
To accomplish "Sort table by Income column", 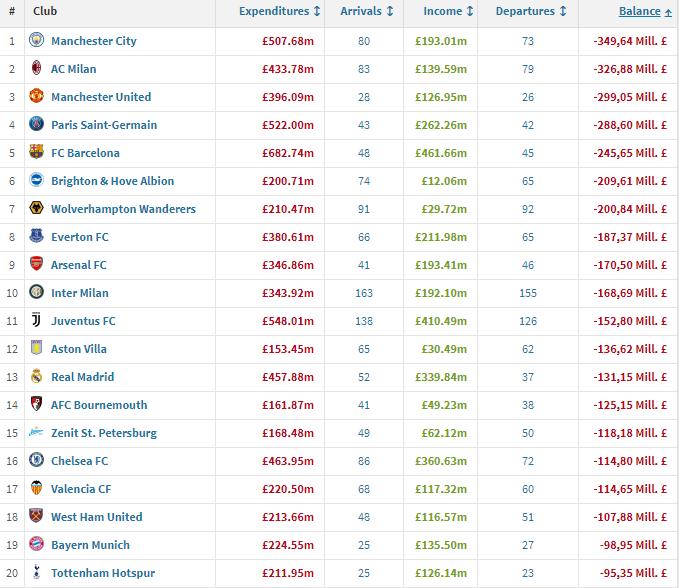I will coord(448,12).
